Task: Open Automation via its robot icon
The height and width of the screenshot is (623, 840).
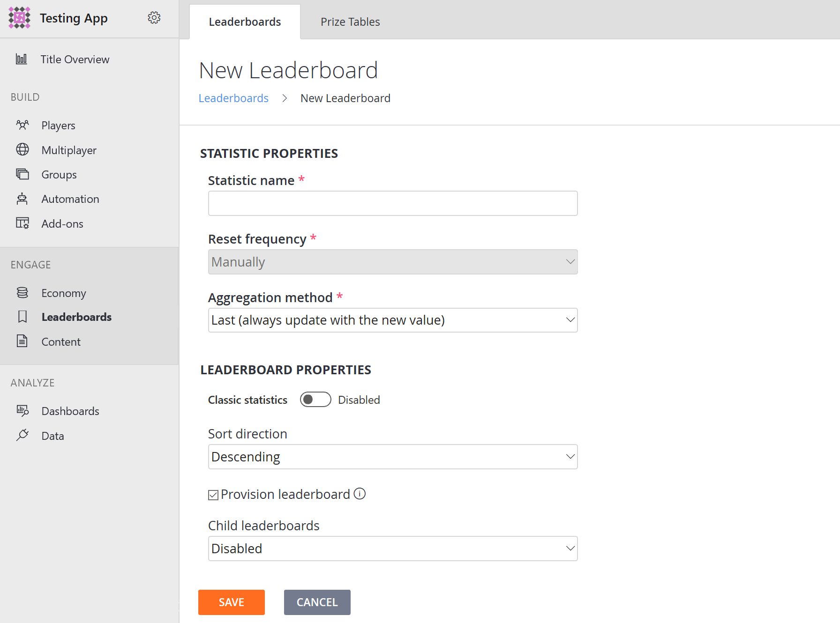Action: pyautogui.click(x=22, y=199)
